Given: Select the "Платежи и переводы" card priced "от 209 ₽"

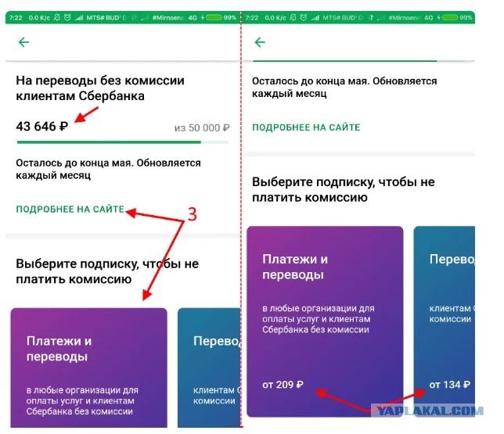Looking at the screenshot, I should [325, 321].
